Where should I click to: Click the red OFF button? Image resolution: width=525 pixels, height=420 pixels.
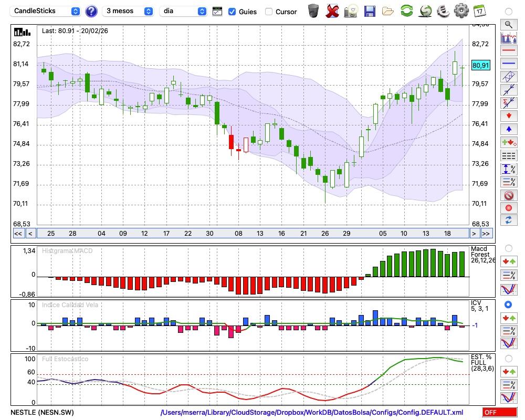pos(497,413)
